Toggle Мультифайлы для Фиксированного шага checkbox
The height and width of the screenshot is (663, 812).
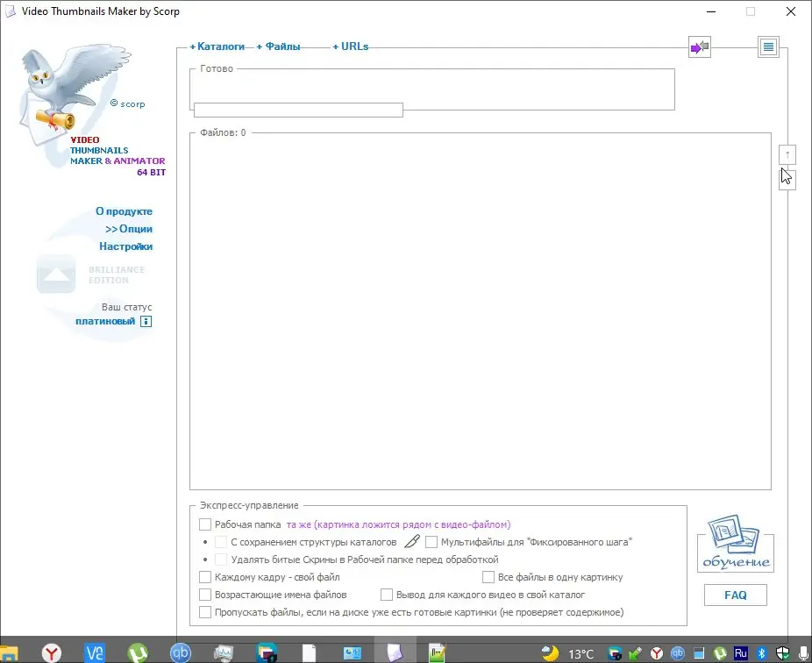point(431,542)
